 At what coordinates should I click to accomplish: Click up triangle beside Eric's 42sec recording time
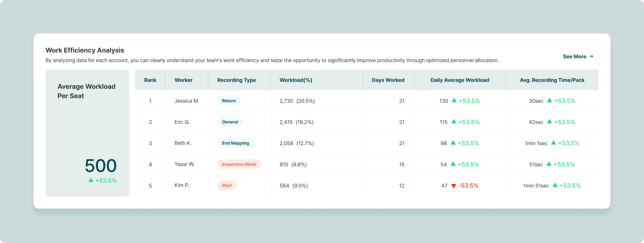pos(549,121)
